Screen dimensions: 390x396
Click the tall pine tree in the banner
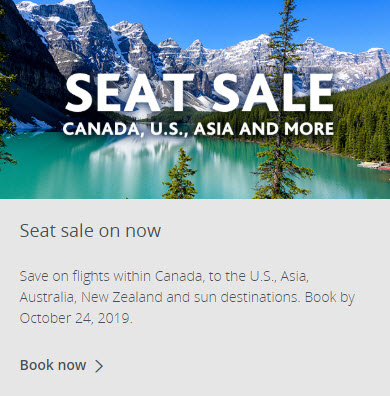click(281, 100)
